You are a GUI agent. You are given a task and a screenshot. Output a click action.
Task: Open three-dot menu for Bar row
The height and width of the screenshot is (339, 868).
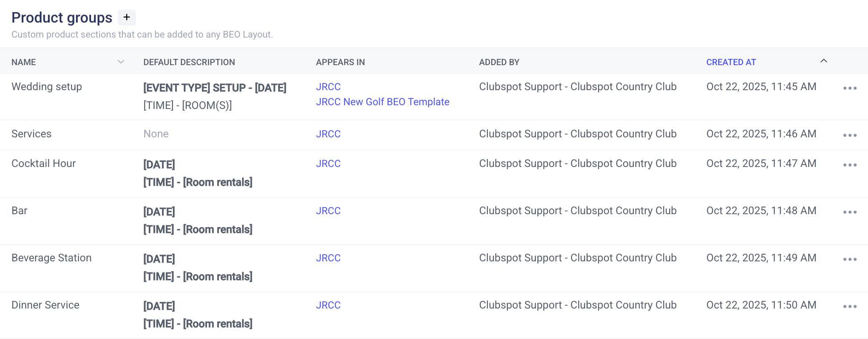coord(850,212)
